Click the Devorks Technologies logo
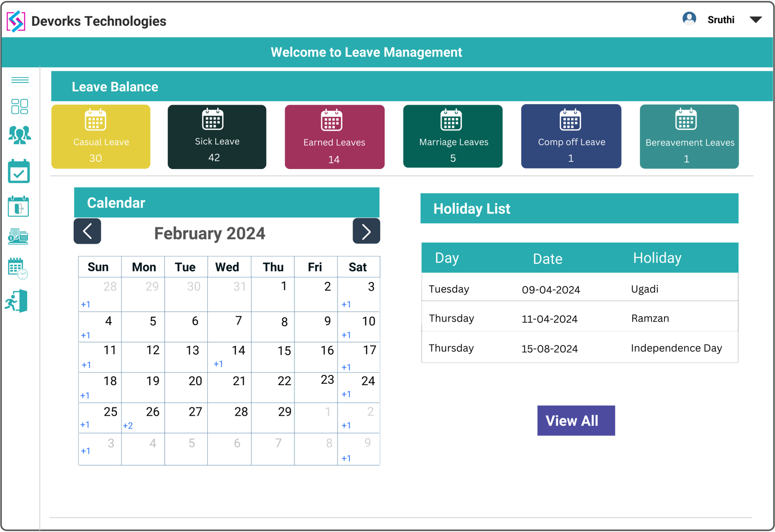The image size is (775, 532). 15,21
